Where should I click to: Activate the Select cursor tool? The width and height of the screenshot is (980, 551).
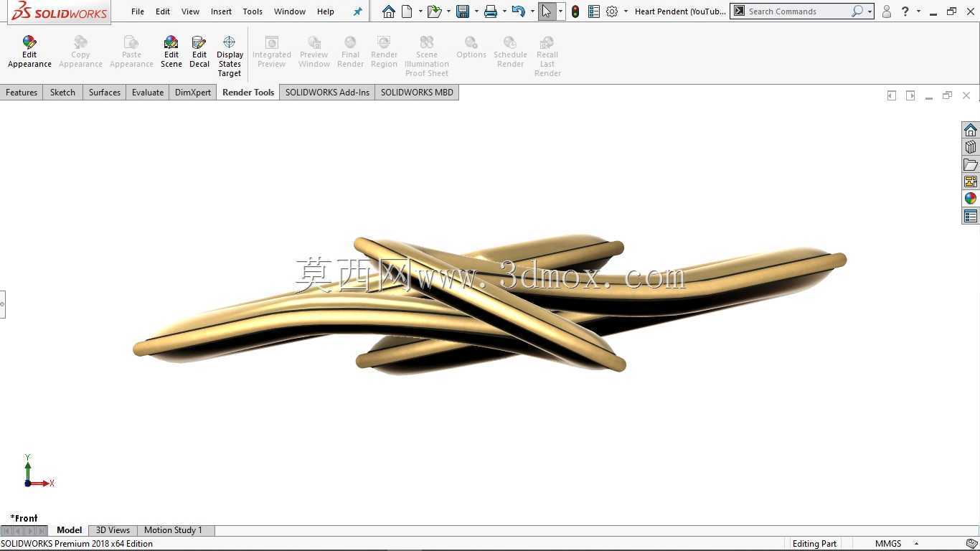(x=547, y=11)
